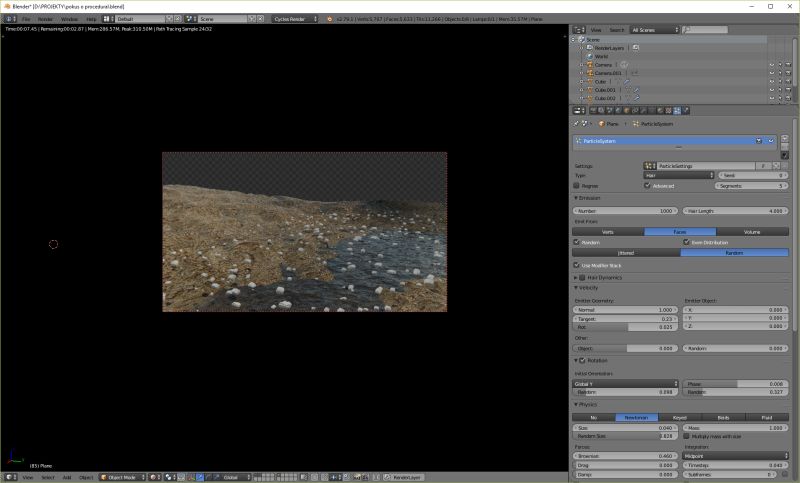
Task: Open the Global orientation dropdown
Action: coord(234,477)
